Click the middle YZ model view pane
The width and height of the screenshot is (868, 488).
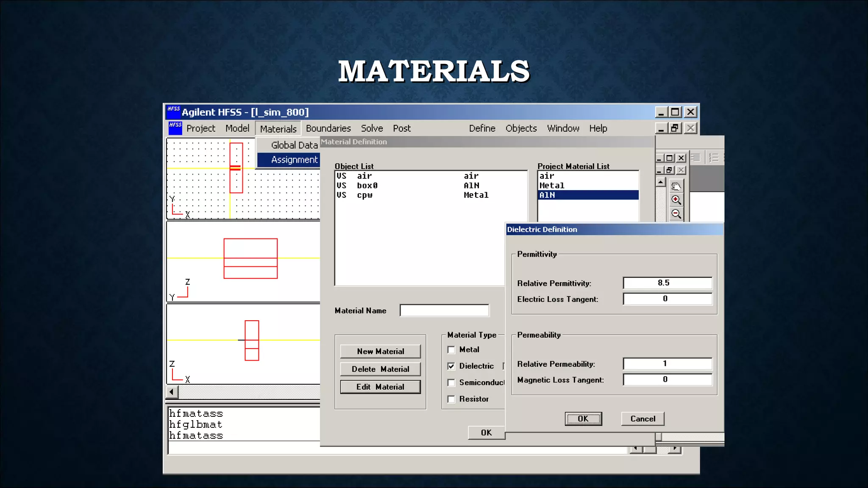(x=243, y=262)
